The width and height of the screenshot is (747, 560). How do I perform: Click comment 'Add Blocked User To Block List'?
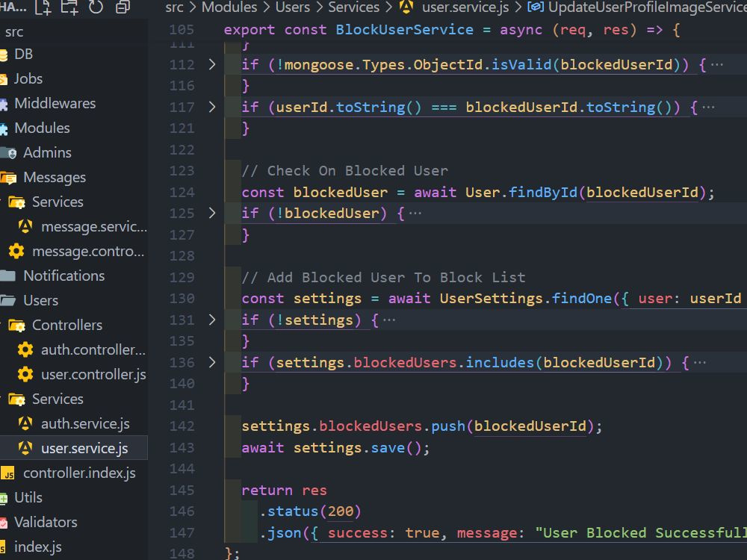(383, 277)
